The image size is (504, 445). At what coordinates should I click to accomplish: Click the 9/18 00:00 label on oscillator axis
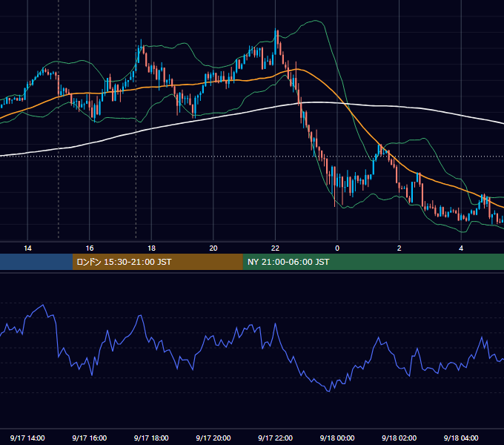pos(337,438)
